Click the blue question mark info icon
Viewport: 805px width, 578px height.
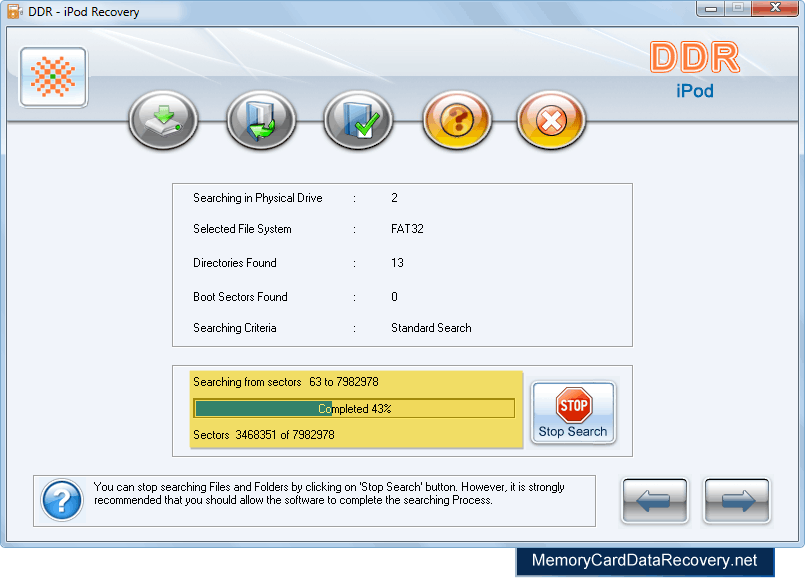[62, 500]
